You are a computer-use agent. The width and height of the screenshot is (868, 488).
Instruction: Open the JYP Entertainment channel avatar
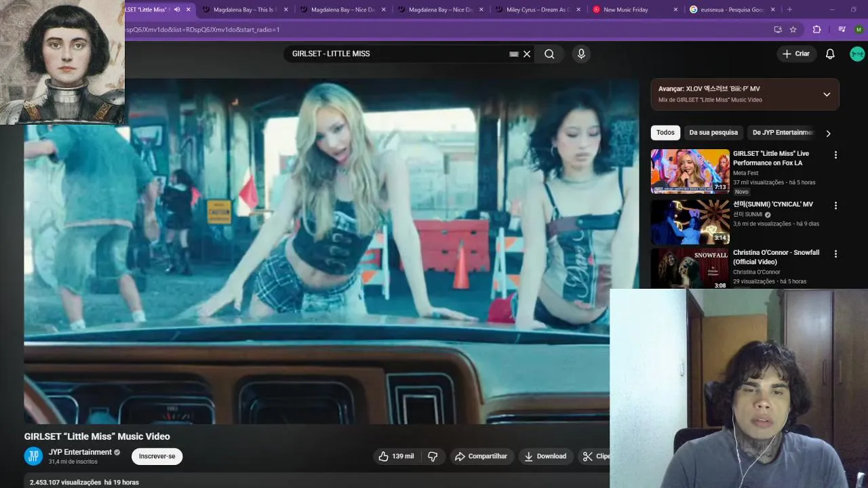coord(33,456)
